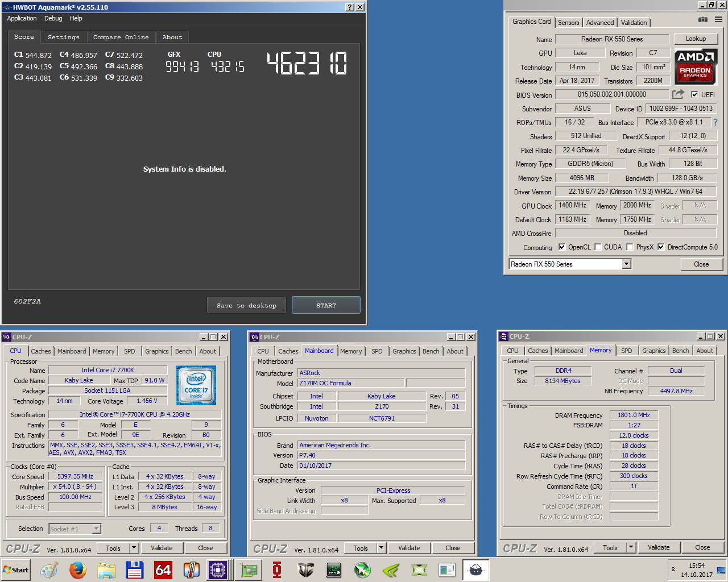Open the Sensors tab in GPU-Z
728x582 pixels.
pos(568,23)
